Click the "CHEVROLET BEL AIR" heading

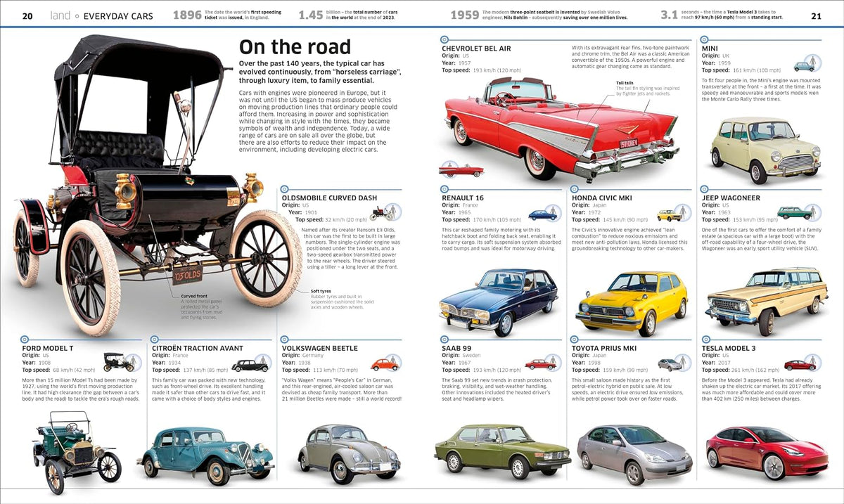pos(476,49)
